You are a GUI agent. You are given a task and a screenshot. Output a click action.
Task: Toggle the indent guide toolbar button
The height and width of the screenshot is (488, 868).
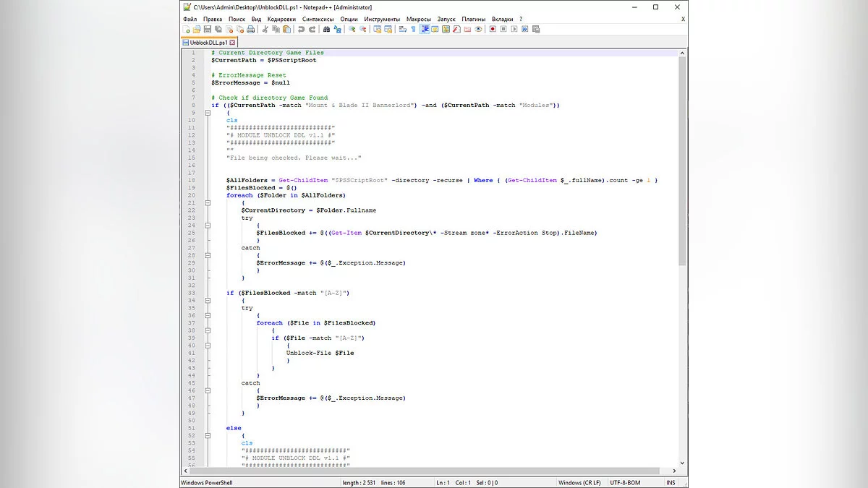point(425,30)
